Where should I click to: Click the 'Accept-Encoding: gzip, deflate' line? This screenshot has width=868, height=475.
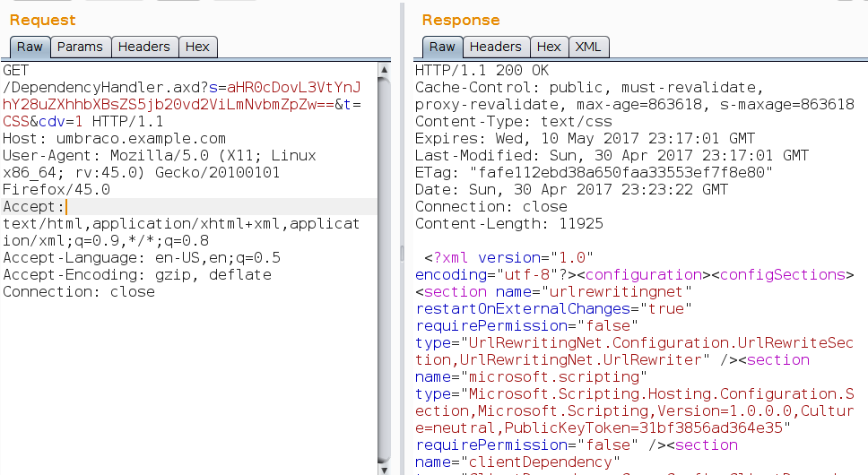coord(137,275)
